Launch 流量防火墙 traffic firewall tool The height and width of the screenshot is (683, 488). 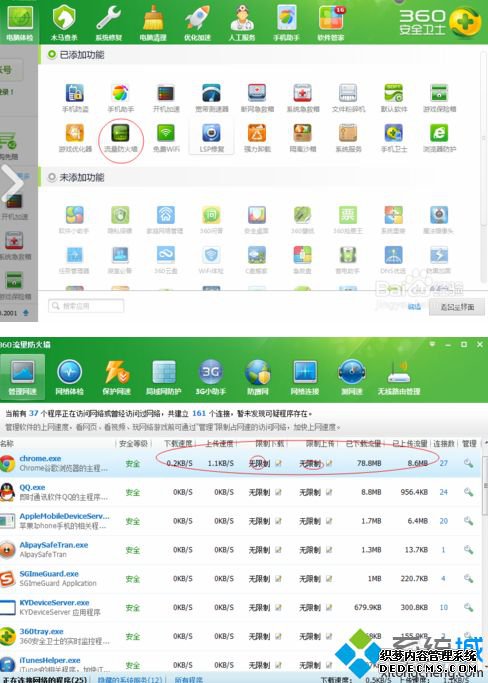coord(121,138)
